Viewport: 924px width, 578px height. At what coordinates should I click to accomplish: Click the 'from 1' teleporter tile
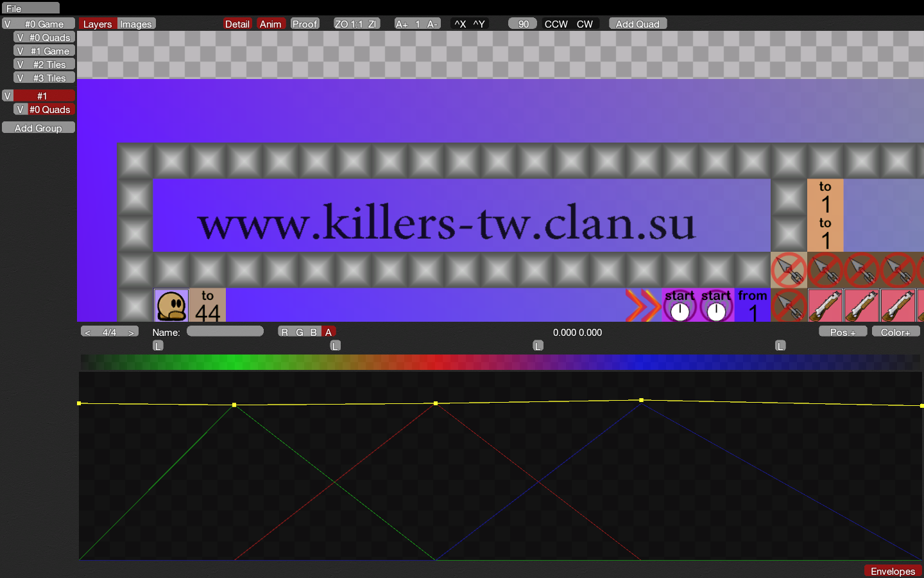tap(753, 306)
